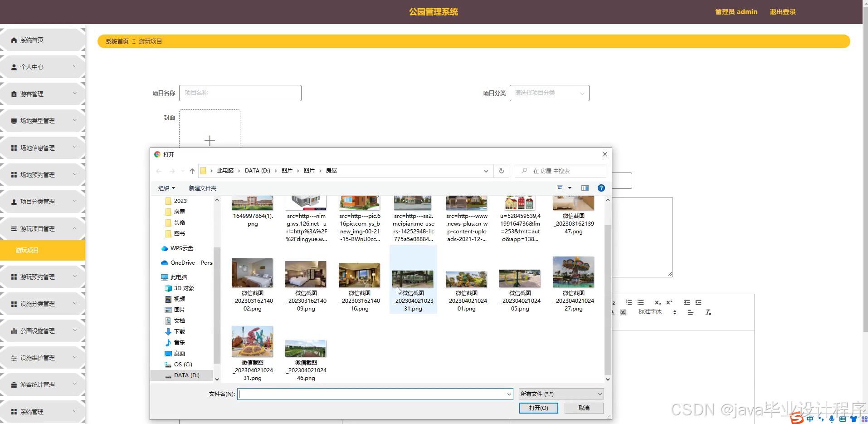Image resolution: width=868 pixels, height=424 pixels.
Task: Expand the 设施分类管理 chevron
Action: (x=75, y=303)
